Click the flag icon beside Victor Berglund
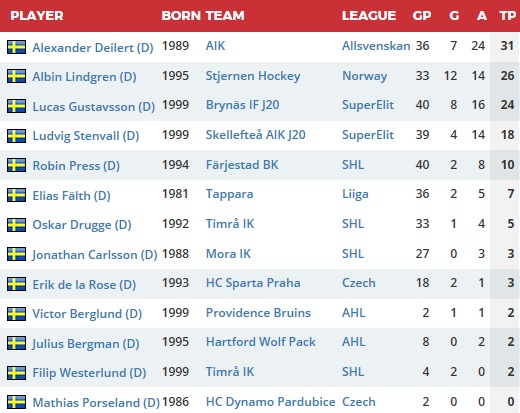Viewport: 520px width, 413px height. [x=16, y=314]
